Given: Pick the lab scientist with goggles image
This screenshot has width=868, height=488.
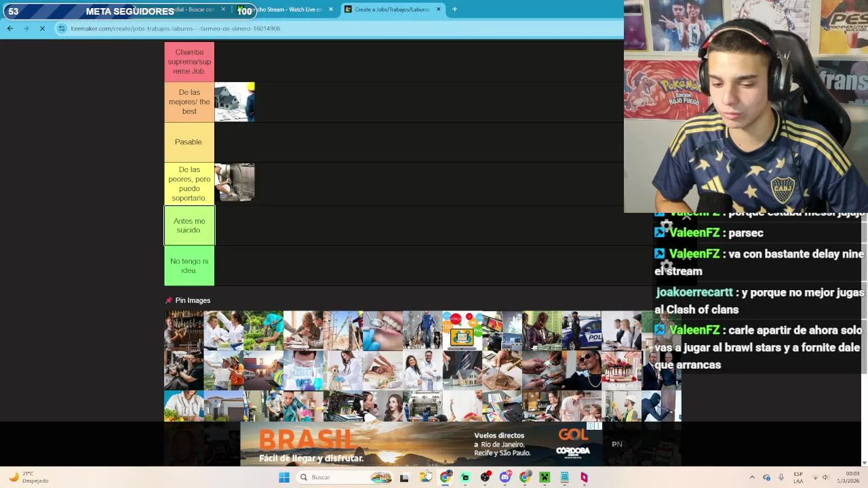Looking at the screenshot, I should [x=303, y=370].
